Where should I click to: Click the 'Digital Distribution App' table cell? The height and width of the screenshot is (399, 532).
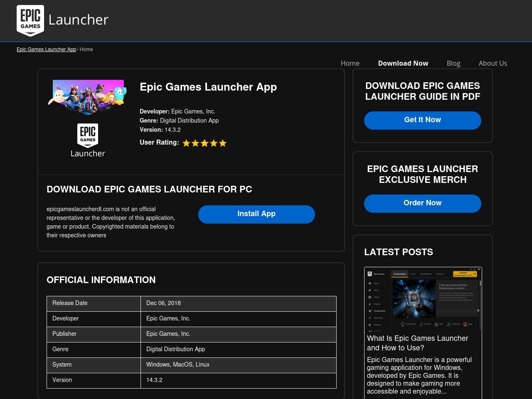[239, 350]
